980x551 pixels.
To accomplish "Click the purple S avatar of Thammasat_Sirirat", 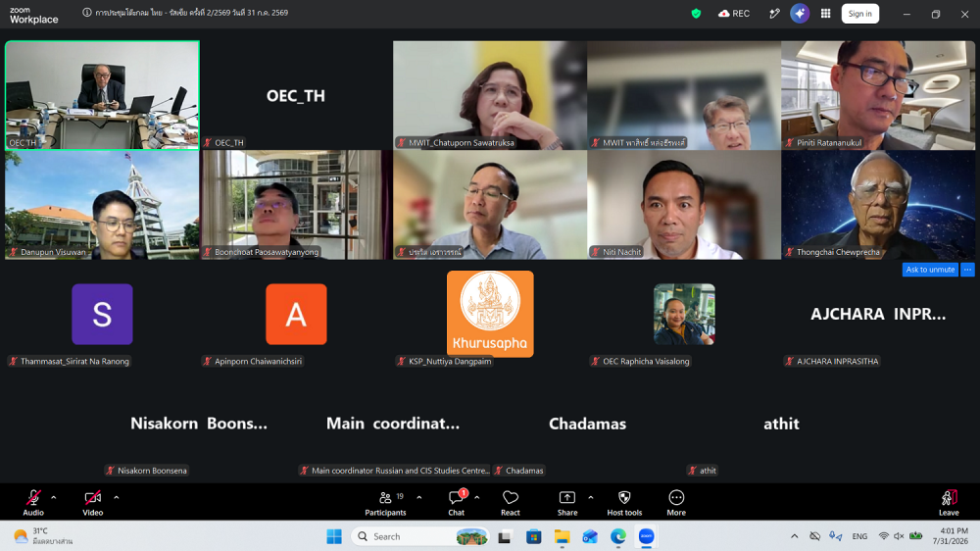I will [103, 315].
